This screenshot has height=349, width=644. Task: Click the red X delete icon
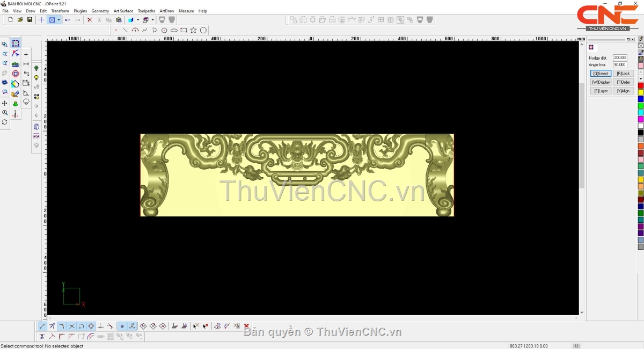pos(90,20)
